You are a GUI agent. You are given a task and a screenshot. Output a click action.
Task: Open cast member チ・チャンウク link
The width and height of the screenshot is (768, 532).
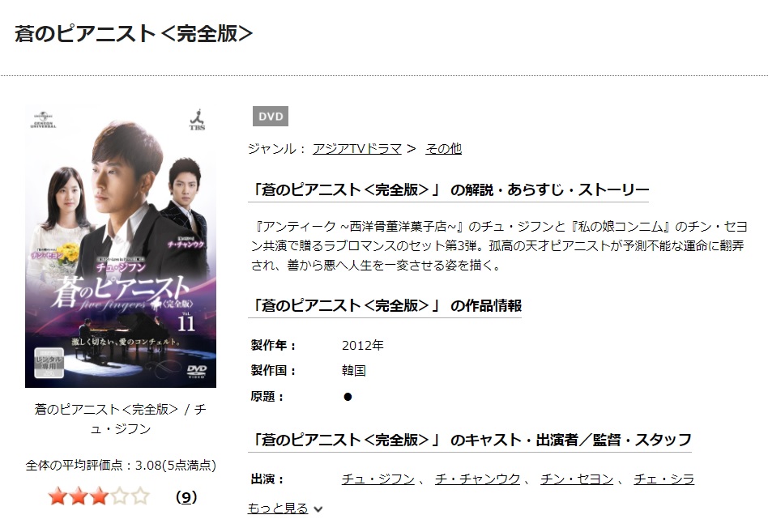click(x=477, y=479)
